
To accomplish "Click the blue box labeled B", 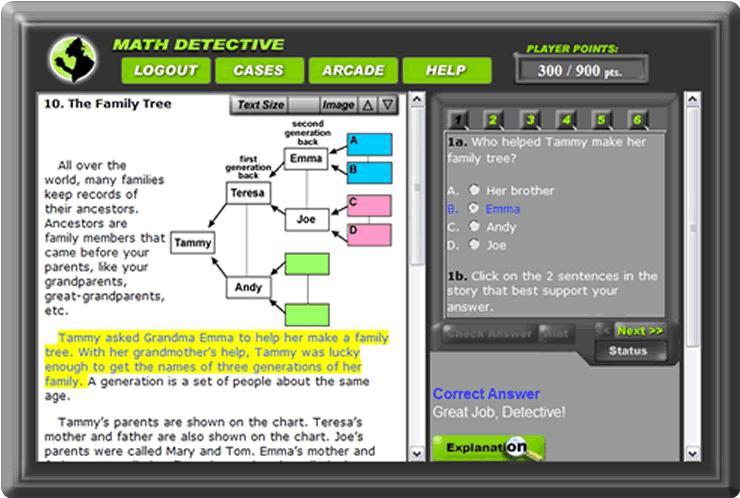I will click(370, 173).
